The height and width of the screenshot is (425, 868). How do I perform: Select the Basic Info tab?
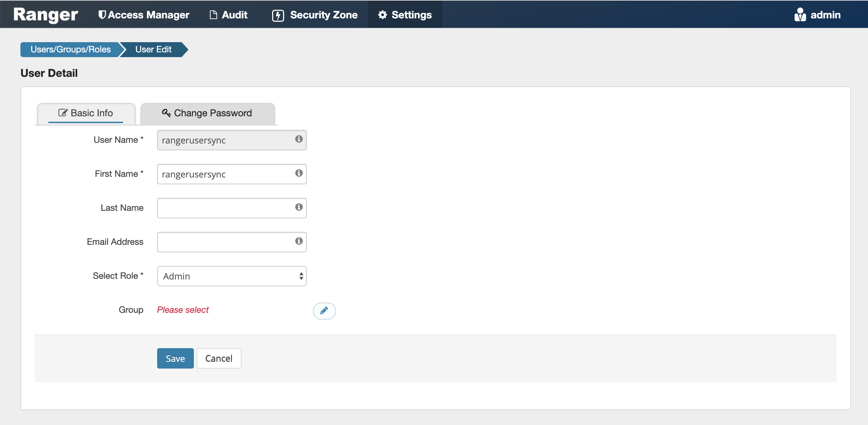(x=86, y=113)
